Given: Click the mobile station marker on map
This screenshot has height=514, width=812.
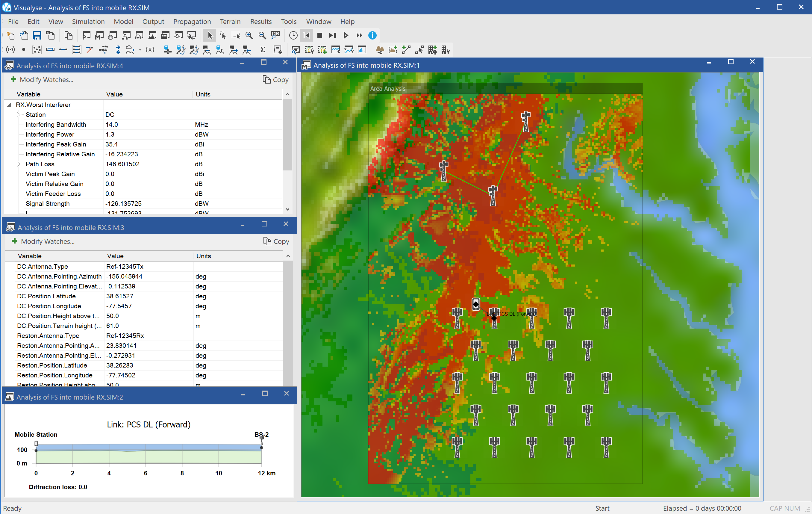Looking at the screenshot, I should 475,304.
